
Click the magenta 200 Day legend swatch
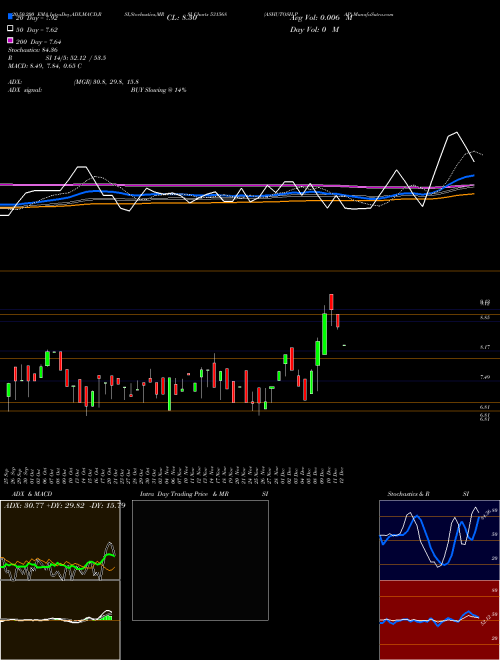[x=10, y=40]
